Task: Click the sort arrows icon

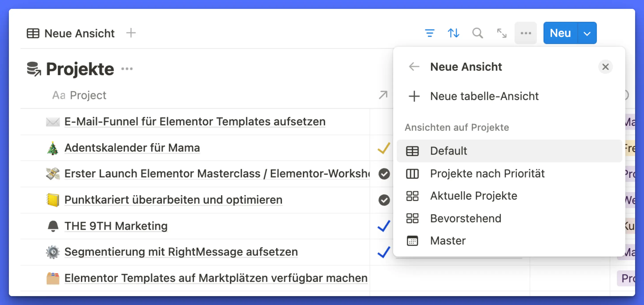Action: pos(453,33)
